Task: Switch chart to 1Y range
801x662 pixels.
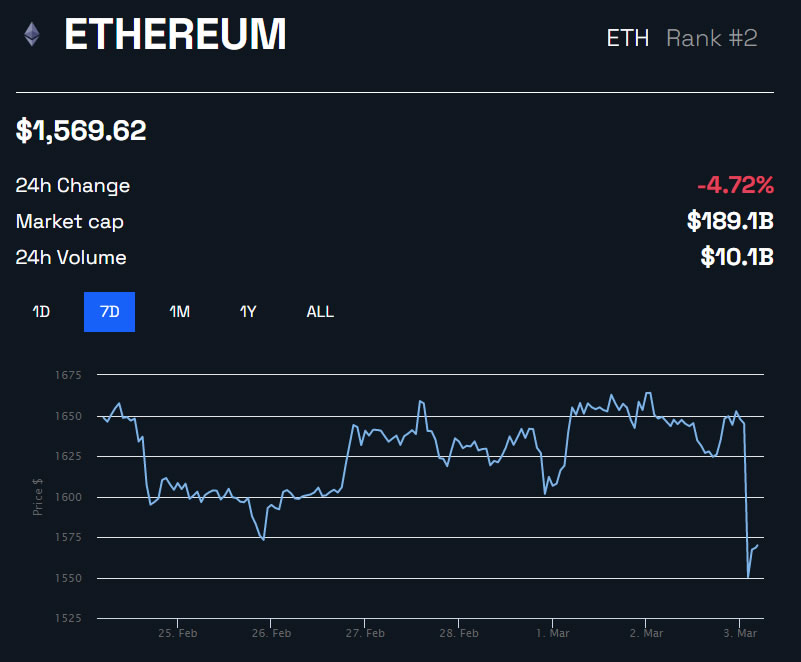Action: tap(248, 312)
